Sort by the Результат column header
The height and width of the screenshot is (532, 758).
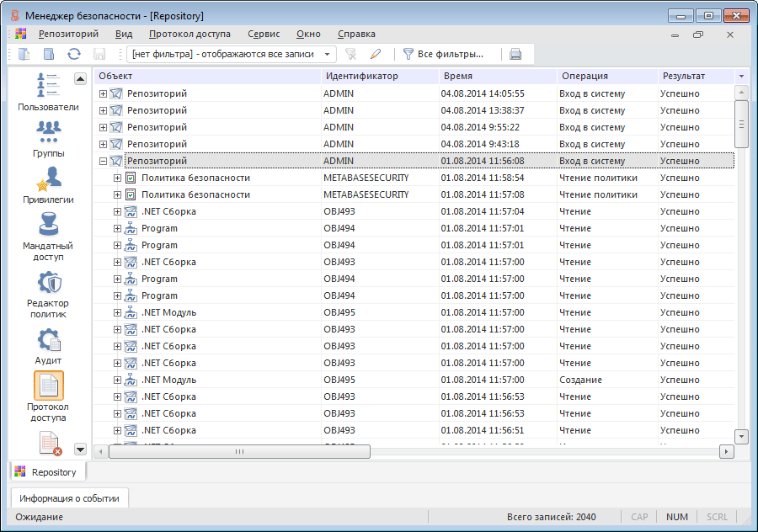(x=697, y=77)
